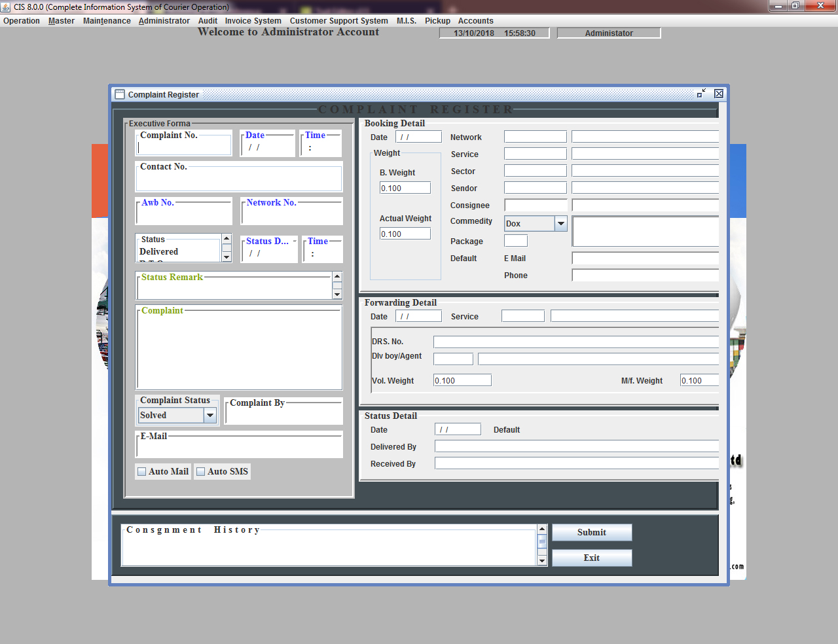
Task: Click the Sendor code field
Action: 536,188
